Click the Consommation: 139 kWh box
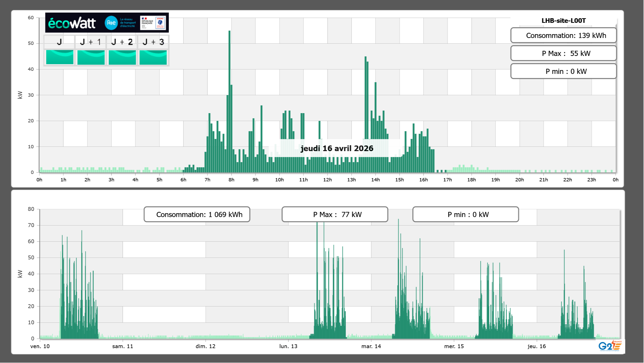 (563, 35)
